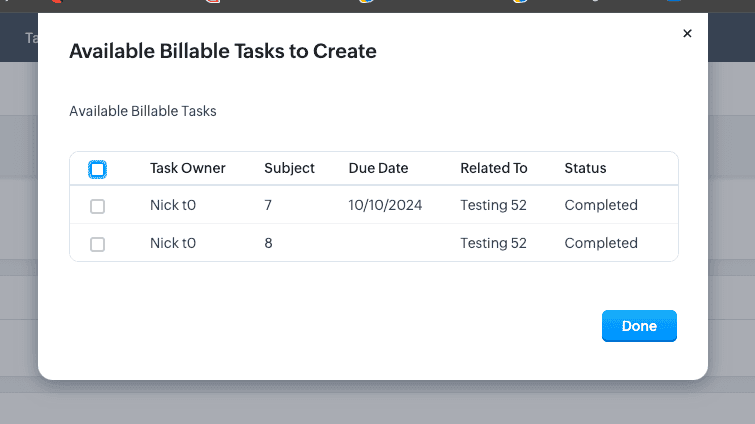
Task: Select the checkbox for subject 8 task
Action: pyautogui.click(x=97, y=244)
